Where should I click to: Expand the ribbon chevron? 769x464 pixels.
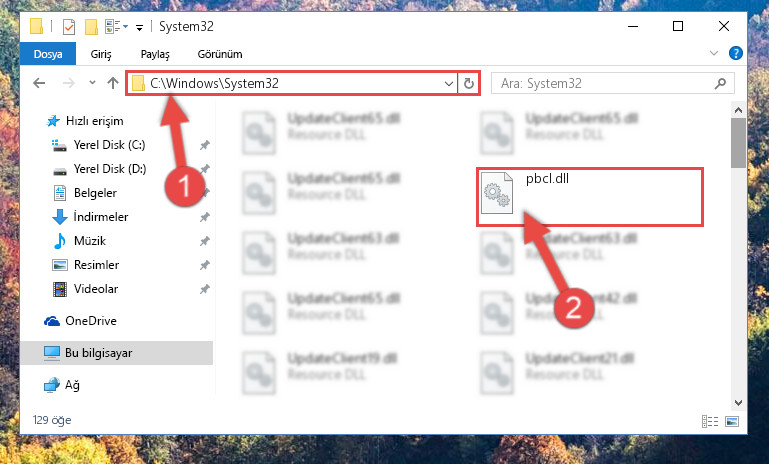(714, 53)
